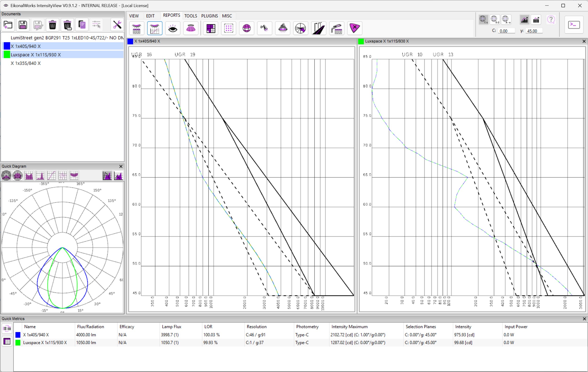The width and height of the screenshot is (588, 372).
Task: Click the segmented wheel sector report icon
Action: tap(300, 28)
